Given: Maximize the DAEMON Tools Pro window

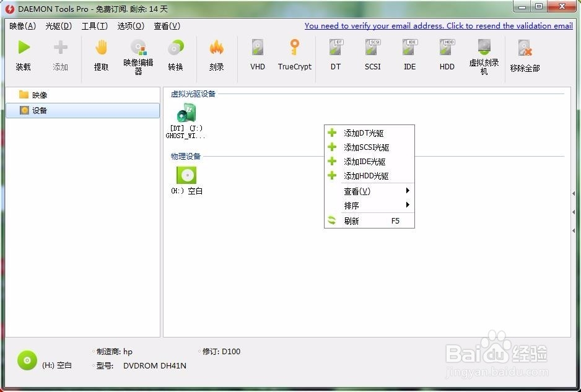Looking at the screenshot, I should click(539, 6).
